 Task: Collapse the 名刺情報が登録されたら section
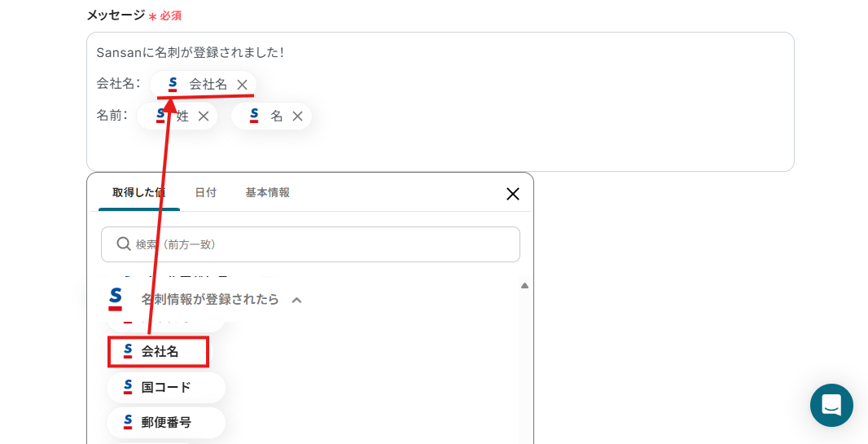click(296, 300)
